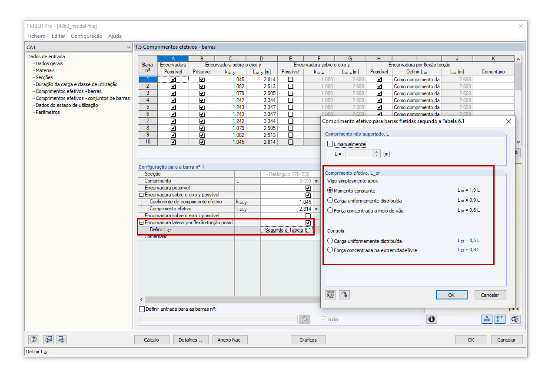This screenshot has width=555, height=392.
Task: Open the Anexo Nac. settings
Action: [x=229, y=340]
